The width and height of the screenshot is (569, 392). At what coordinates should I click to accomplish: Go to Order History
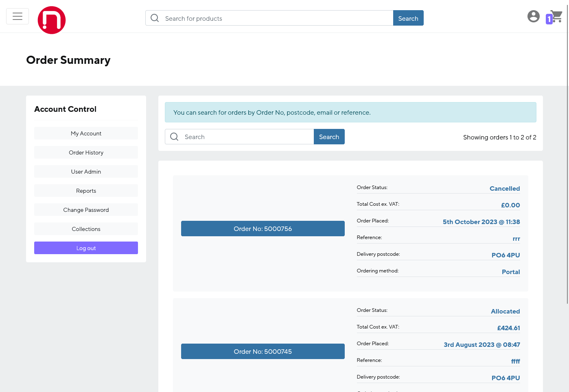86,152
